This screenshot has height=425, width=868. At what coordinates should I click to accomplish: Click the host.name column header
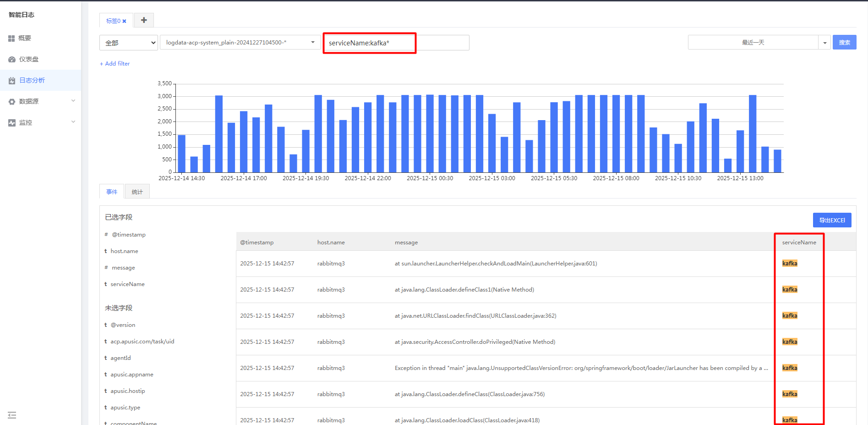tap(331, 242)
